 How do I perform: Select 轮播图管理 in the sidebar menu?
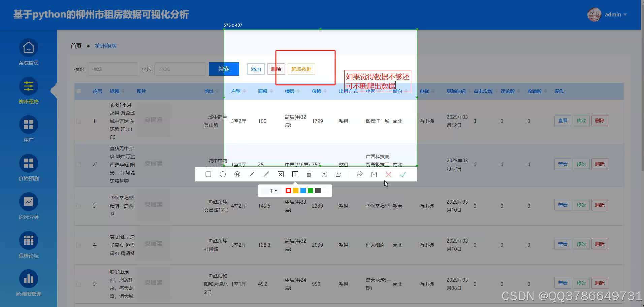(x=29, y=284)
